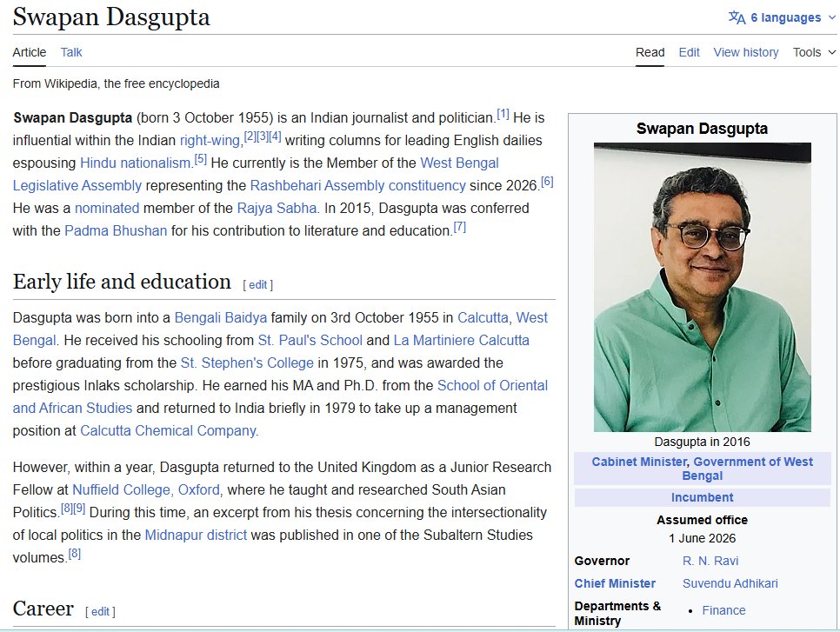Expand the Tools menu
840x632 pixels.
pyautogui.click(x=814, y=52)
